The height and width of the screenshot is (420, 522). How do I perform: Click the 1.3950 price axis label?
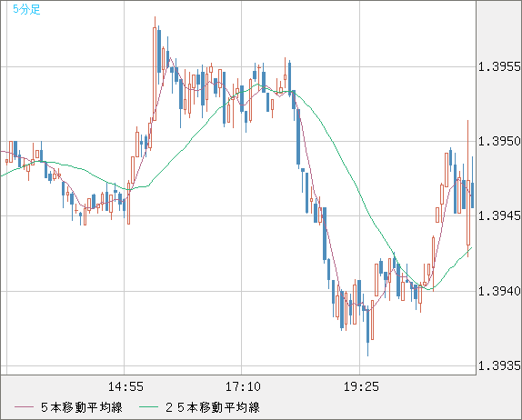[x=499, y=142]
